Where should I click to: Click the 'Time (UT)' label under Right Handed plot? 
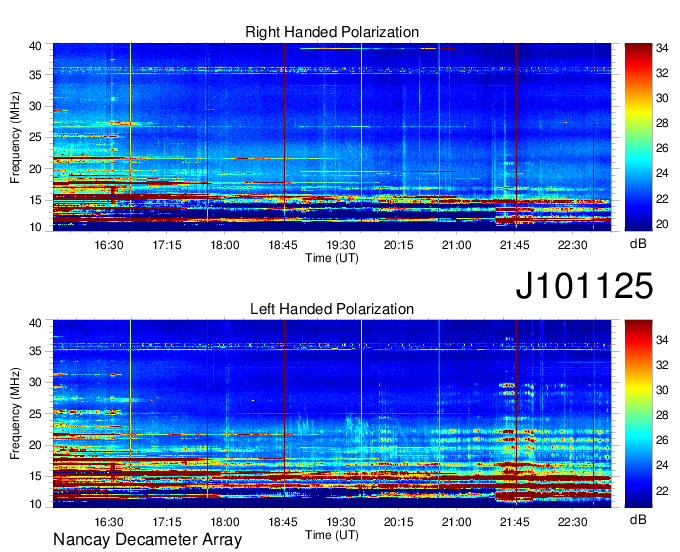(332, 258)
